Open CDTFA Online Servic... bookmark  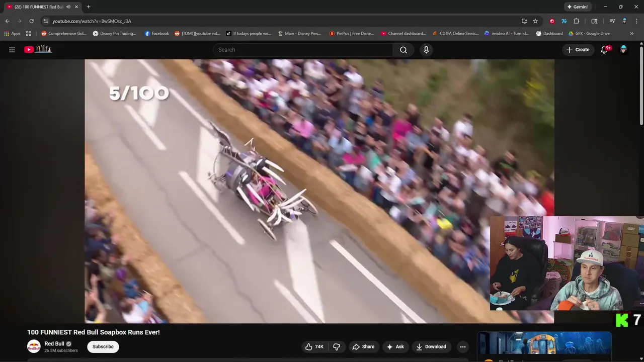pos(455,34)
